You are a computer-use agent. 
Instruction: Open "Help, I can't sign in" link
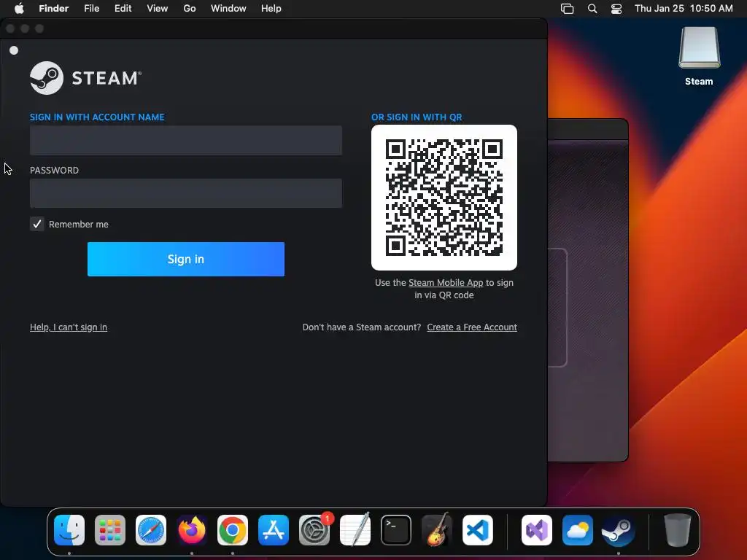69,327
